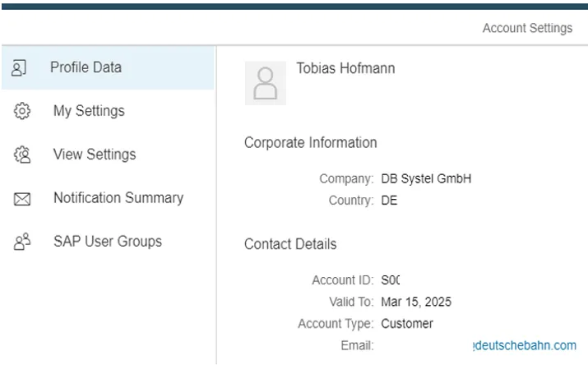The image size is (588, 365).
Task: Select View Settings in the sidebar
Action: click(x=95, y=155)
